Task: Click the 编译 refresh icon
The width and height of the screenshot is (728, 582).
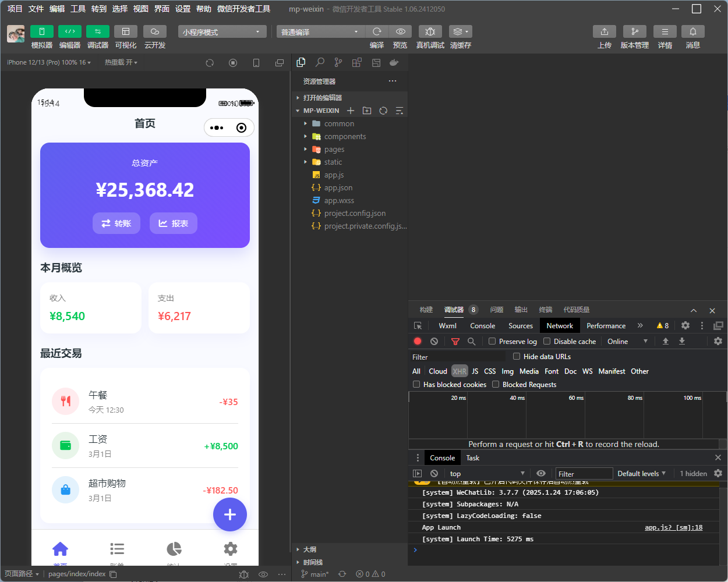Action: (377, 31)
